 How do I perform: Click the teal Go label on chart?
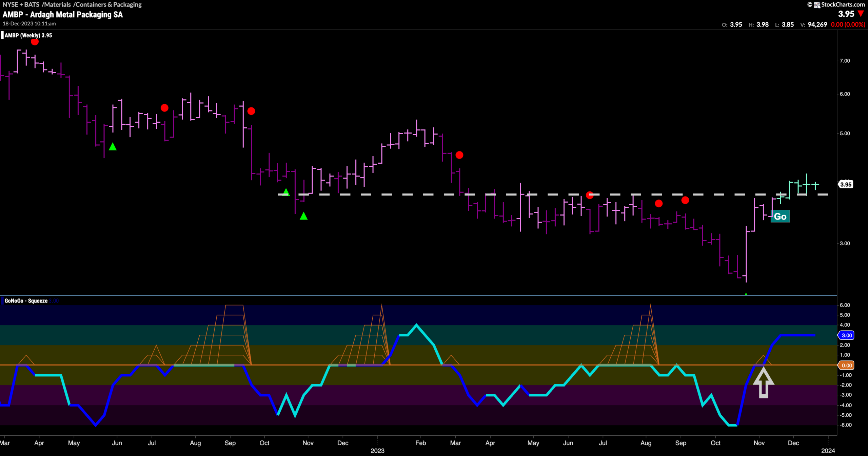780,216
